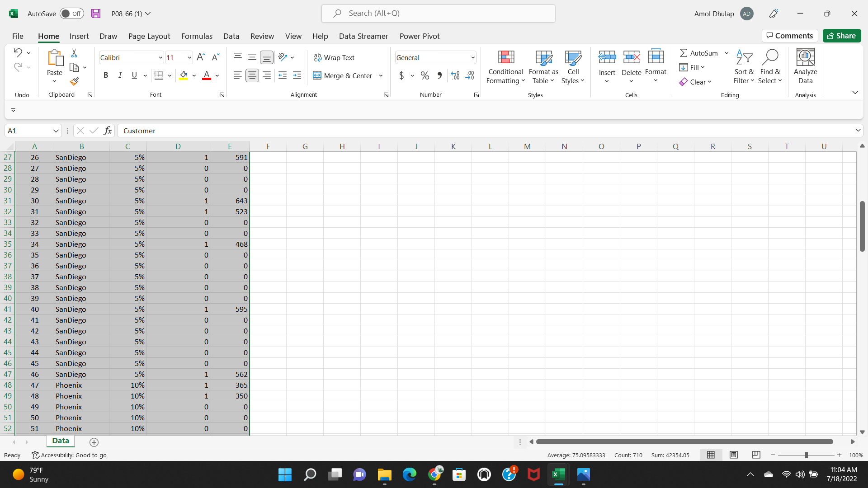The width and height of the screenshot is (868, 488).
Task: Click the Share button
Action: pyautogui.click(x=841, y=36)
